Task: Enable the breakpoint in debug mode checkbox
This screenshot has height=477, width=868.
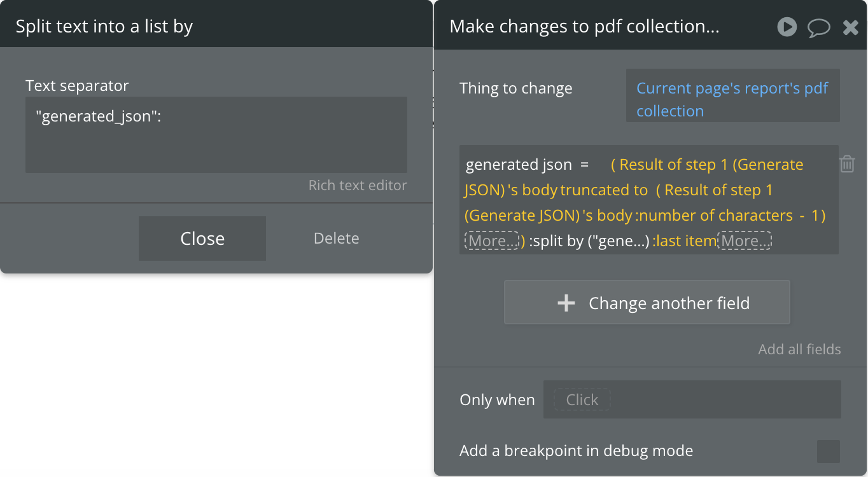Action: click(828, 452)
